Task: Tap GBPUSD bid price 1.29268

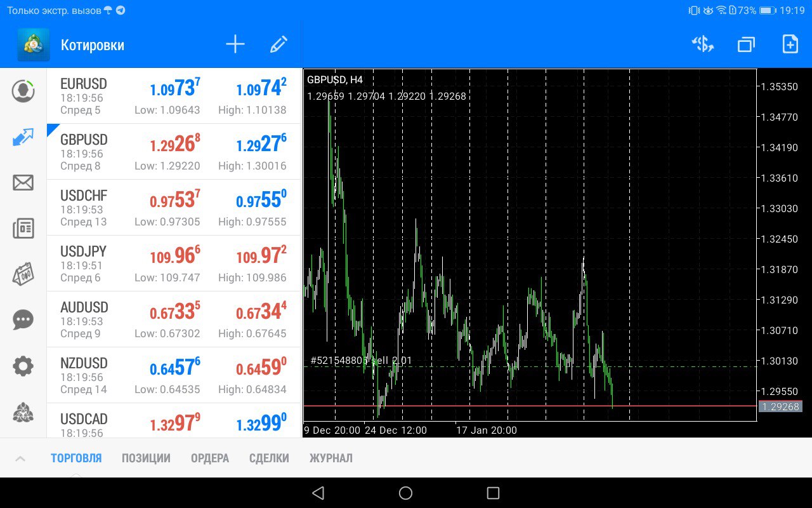Action: [175, 144]
